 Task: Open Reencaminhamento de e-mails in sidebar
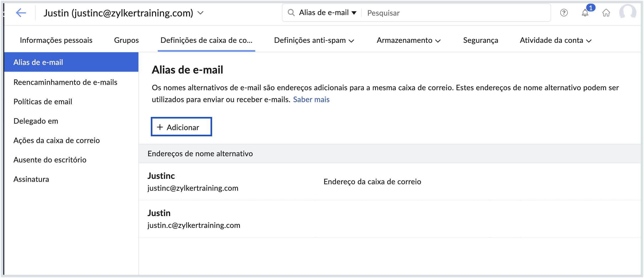[x=65, y=82]
